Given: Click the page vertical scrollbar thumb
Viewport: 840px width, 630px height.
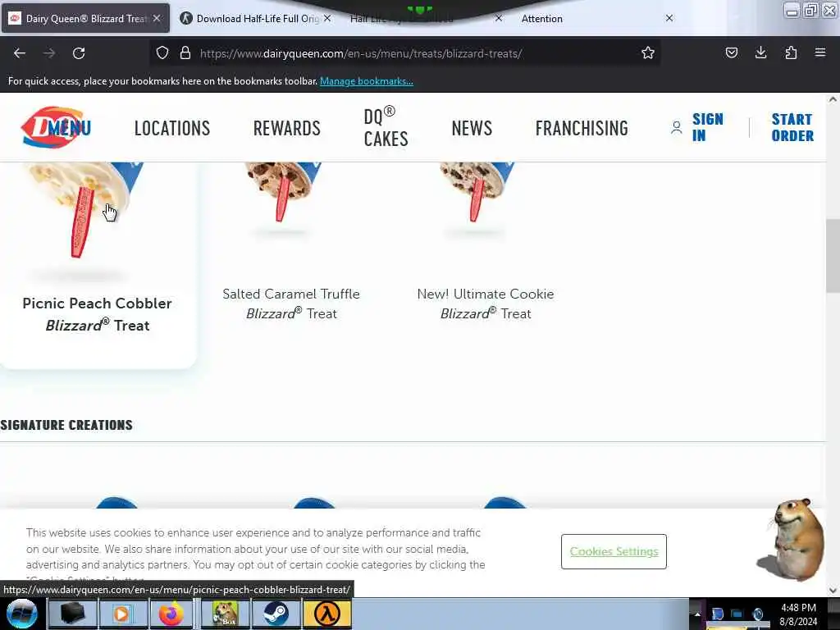Looking at the screenshot, I should click(x=833, y=256).
